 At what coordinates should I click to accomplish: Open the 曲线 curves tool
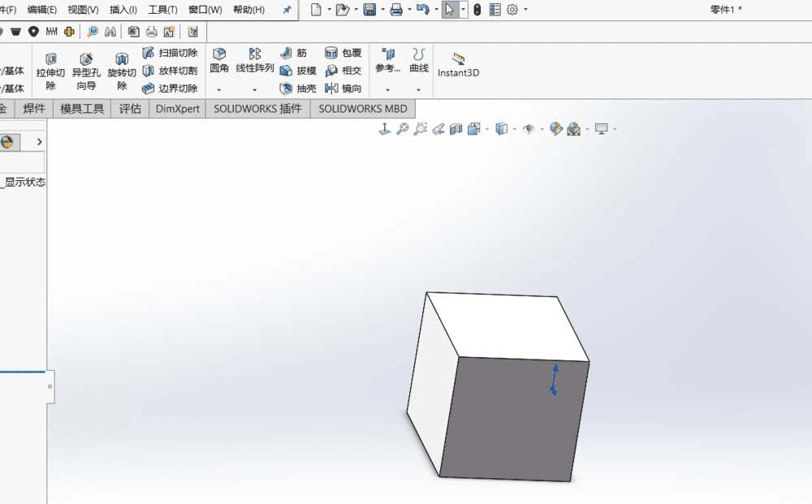(x=418, y=61)
